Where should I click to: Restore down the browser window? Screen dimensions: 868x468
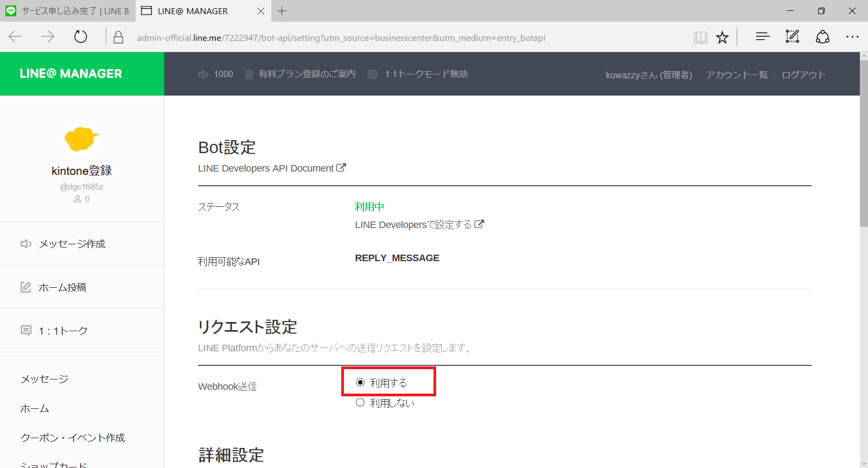pyautogui.click(x=821, y=11)
